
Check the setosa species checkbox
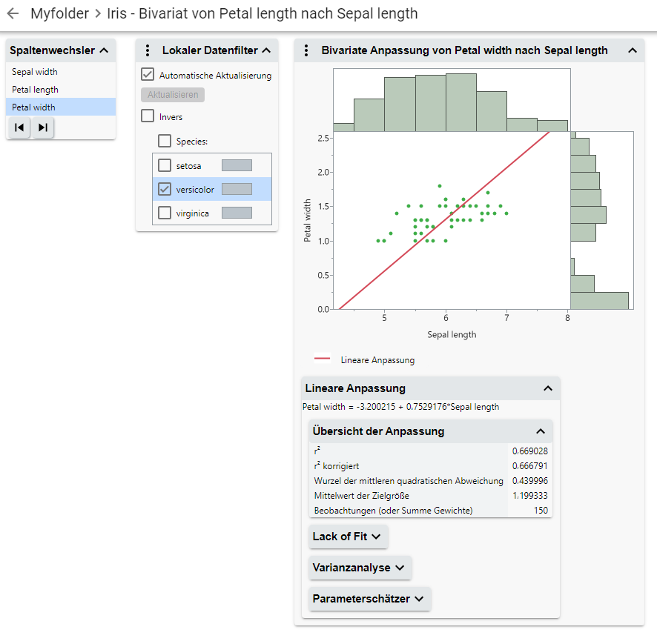[x=165, y=165]
